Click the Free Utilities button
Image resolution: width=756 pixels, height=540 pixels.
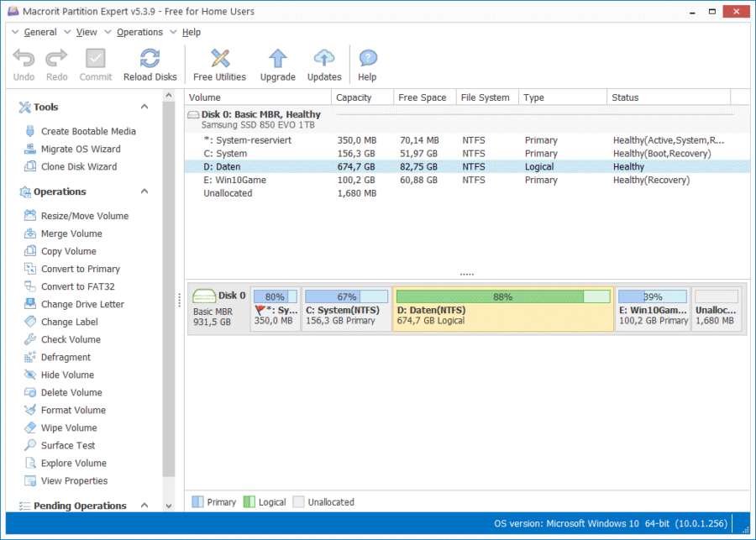coord(219,63)
